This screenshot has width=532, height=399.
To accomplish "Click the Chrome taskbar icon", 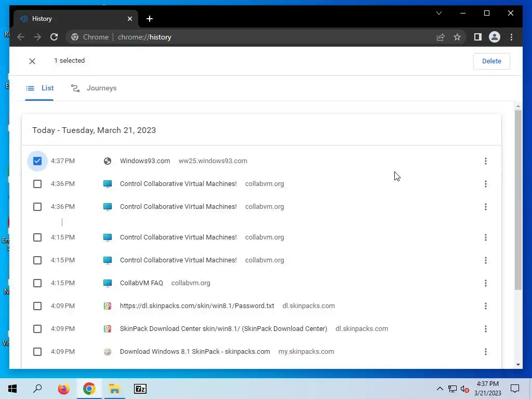I will (89, 389).
